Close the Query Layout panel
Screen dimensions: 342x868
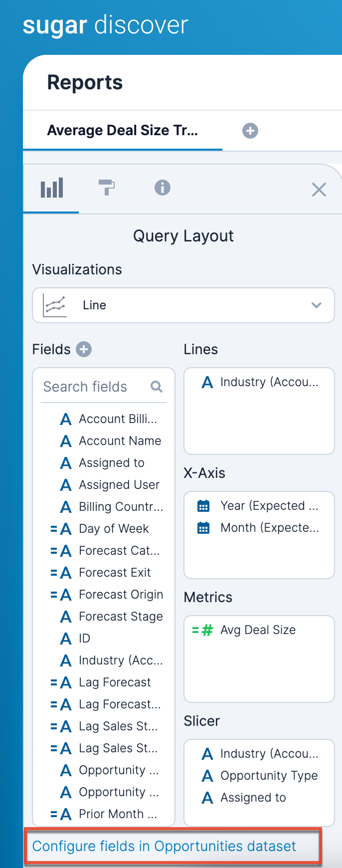319,190
